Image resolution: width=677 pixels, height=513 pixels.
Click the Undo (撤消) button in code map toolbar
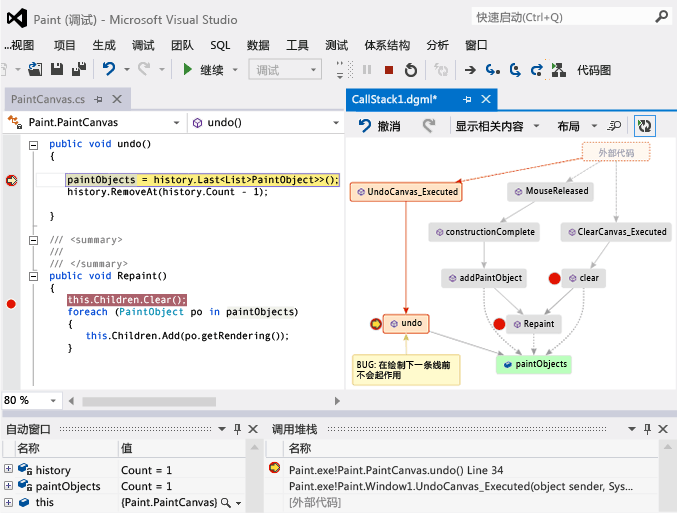[379, 126]
